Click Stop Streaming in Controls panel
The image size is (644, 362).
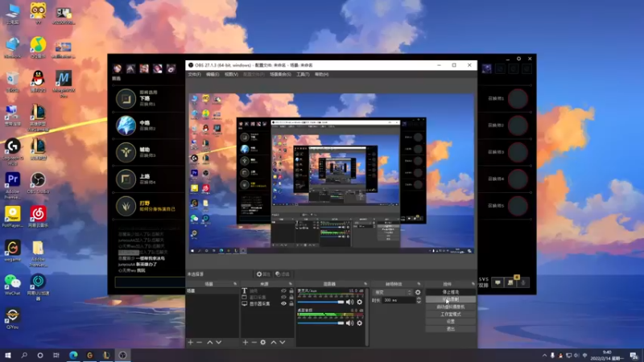click(x=451, y=292)
